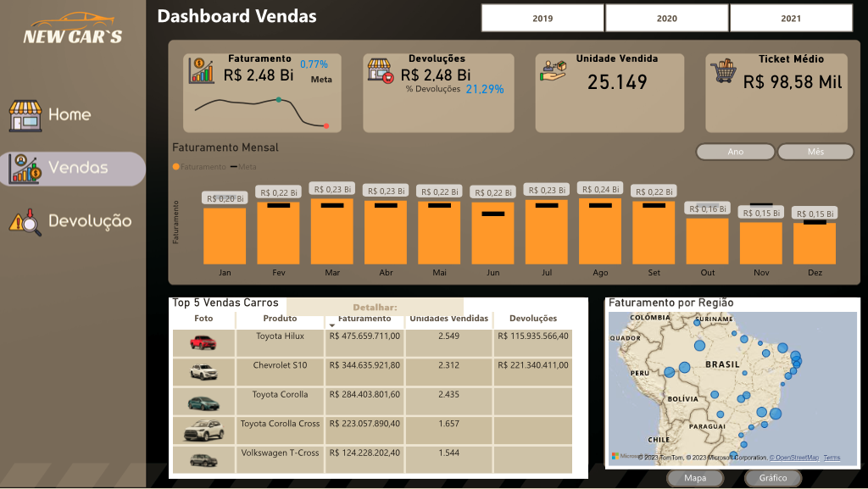Click the Jun revenue bar
The height and width of the screenshot is (489, 868).
tap(492, 233)
